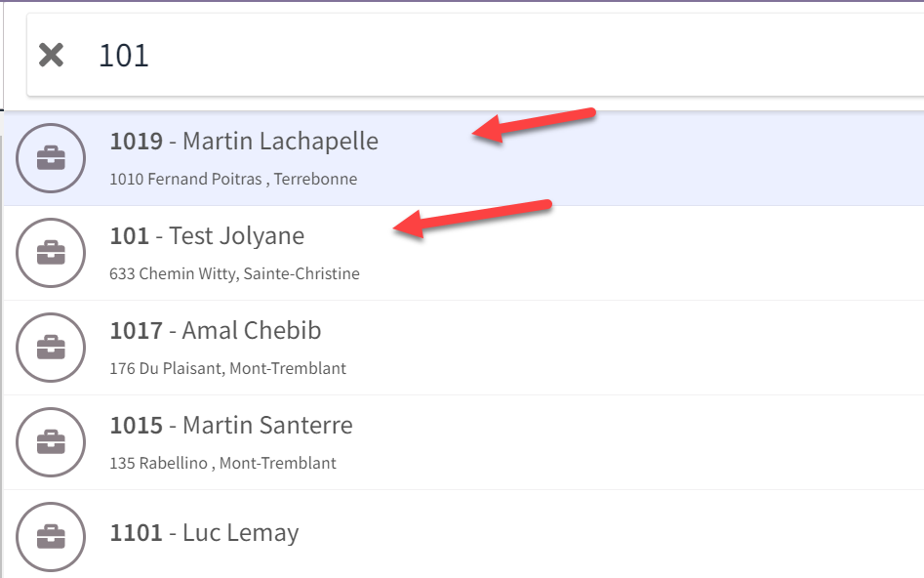The image size is (924, 578).
Task: Clear the search with the X icon
Action: point(52,55)
